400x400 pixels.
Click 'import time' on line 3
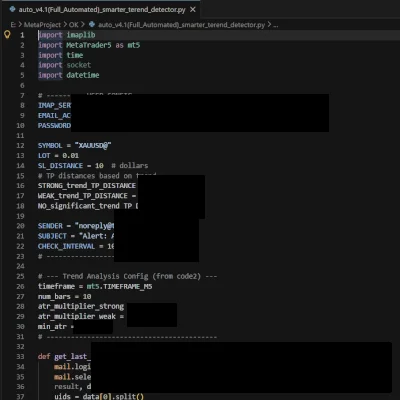point(61,55)
